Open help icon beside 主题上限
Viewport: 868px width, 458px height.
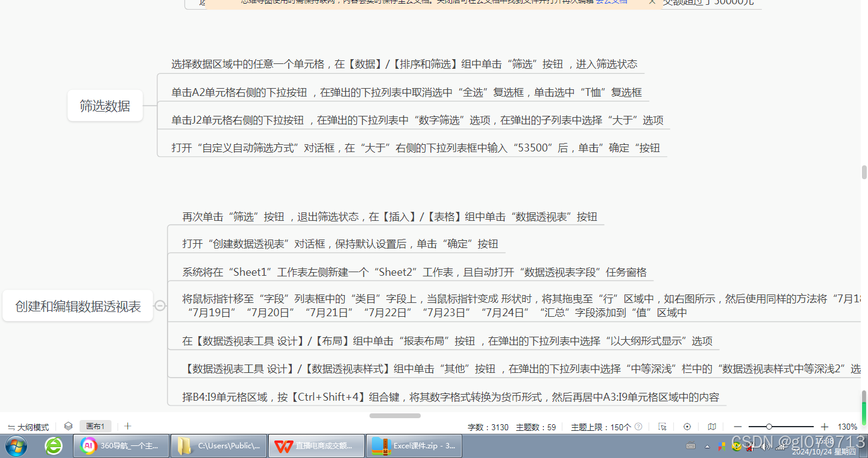[638, 427]
